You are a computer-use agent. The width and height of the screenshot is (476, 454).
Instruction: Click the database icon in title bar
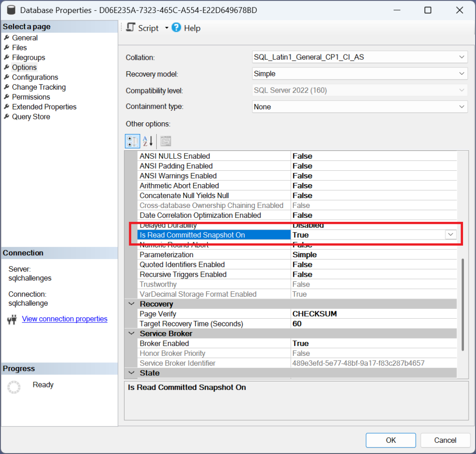coord(10,10)
